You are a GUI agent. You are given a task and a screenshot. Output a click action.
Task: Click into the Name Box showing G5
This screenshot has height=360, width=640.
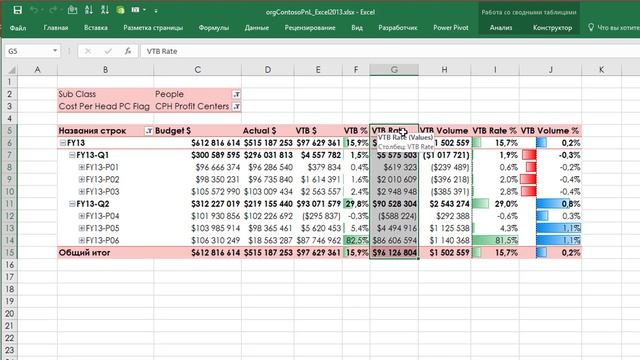tap(28, 51)
